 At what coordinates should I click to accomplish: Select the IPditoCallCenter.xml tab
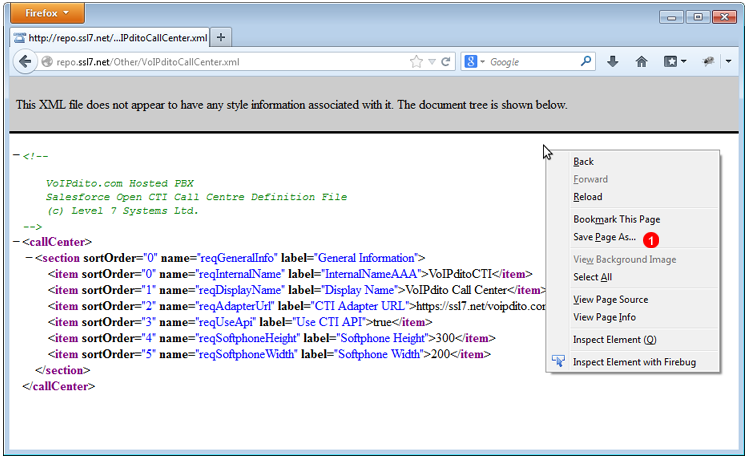click(x=110, y=38)
